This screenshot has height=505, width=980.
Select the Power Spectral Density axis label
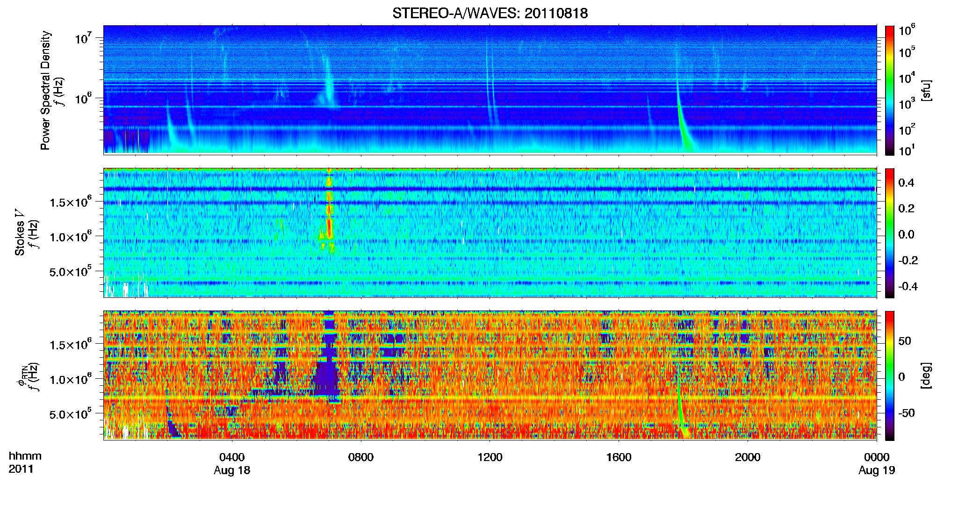click(45, 90)
